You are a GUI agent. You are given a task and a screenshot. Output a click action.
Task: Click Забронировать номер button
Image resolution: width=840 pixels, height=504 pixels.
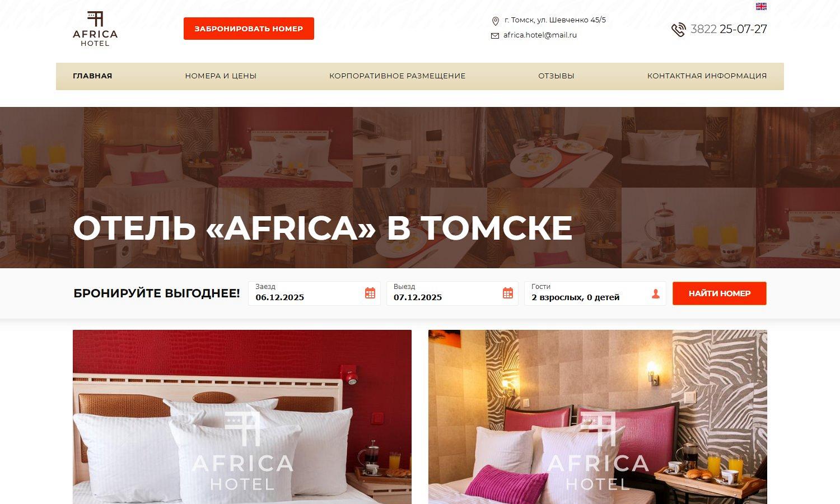click(249, 29)
